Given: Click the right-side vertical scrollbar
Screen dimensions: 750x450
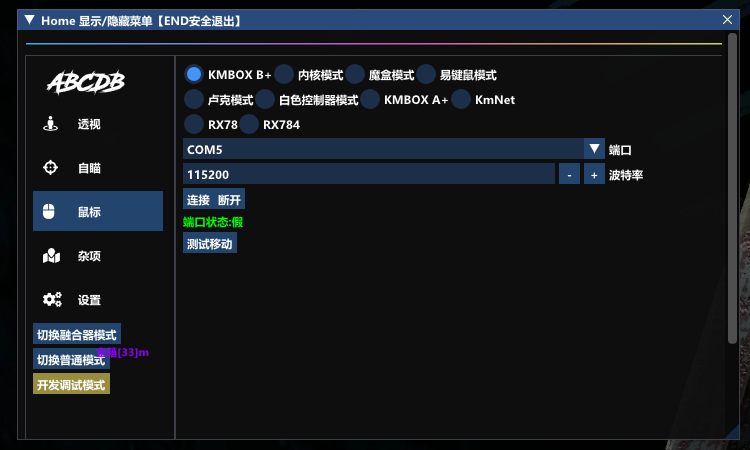Looking at the screenshot, I should pos(732,200).
